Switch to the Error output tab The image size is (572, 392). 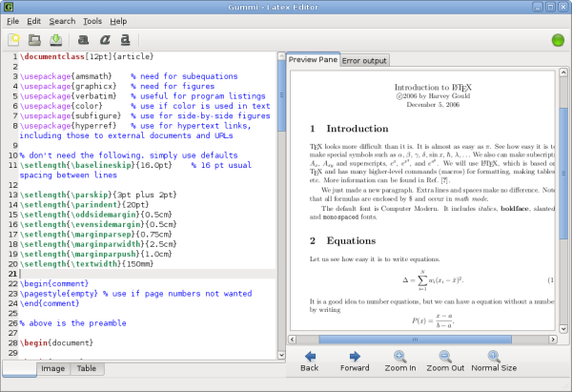click(x=364, y=61)
